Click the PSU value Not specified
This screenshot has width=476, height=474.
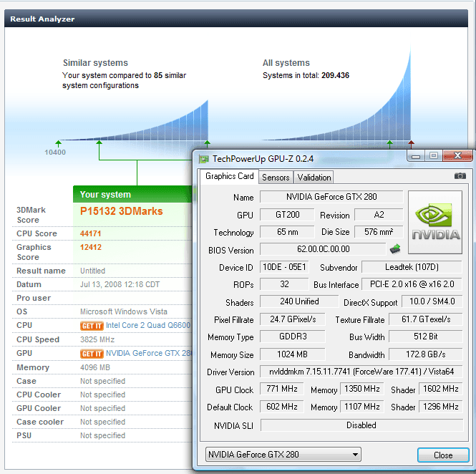tap(102, 435)
